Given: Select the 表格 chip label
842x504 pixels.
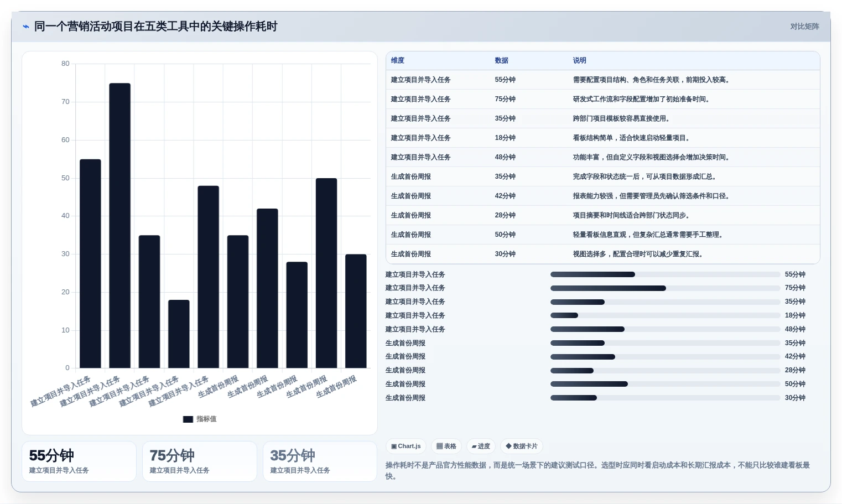Looking at the screenshot, I should point(450,446).
